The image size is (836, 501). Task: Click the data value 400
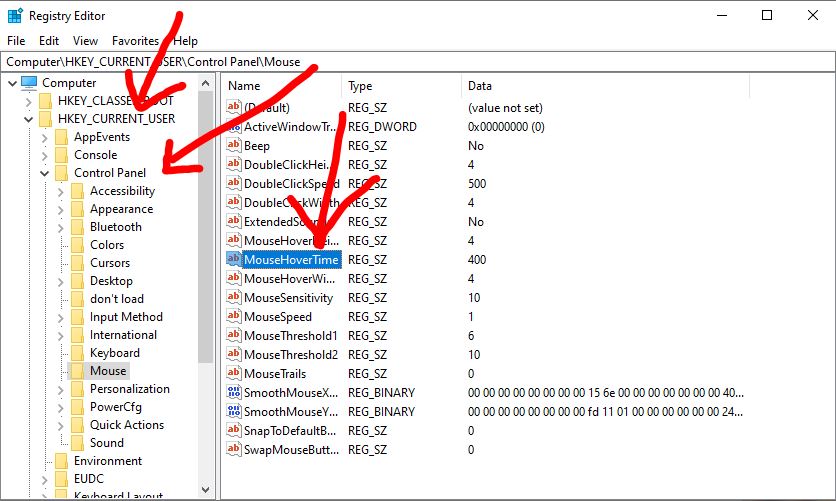pos(477,260)
